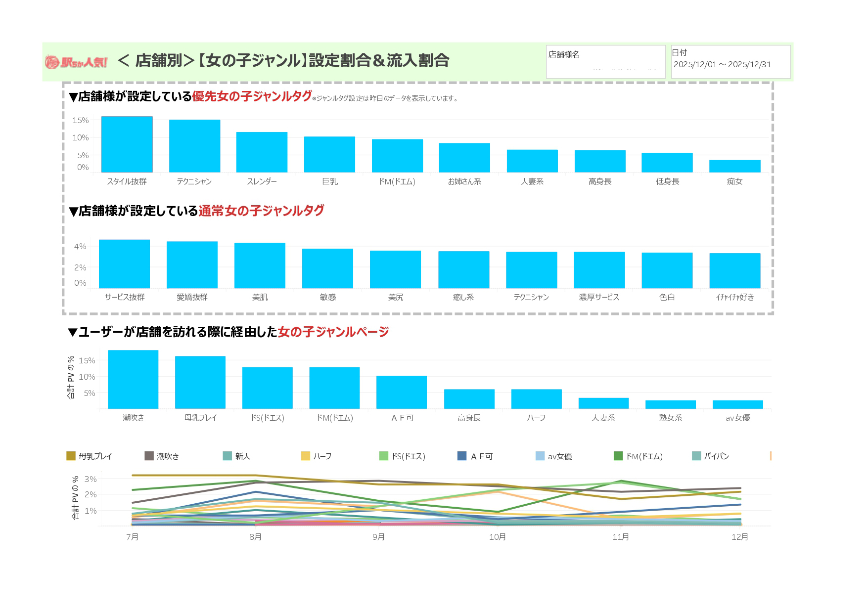Image resolution: width=868 pixels, height=613 pixels.
Task: Select the サービス抜群 bar in normal tags
Action: point(125,264)
